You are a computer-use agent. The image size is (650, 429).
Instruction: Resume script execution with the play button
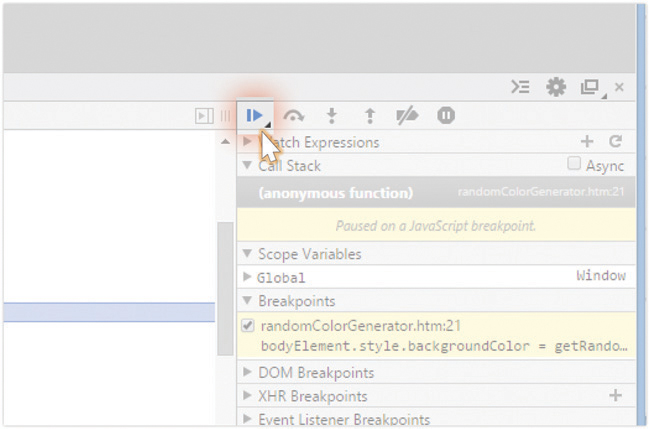click(x=255, y=116)
